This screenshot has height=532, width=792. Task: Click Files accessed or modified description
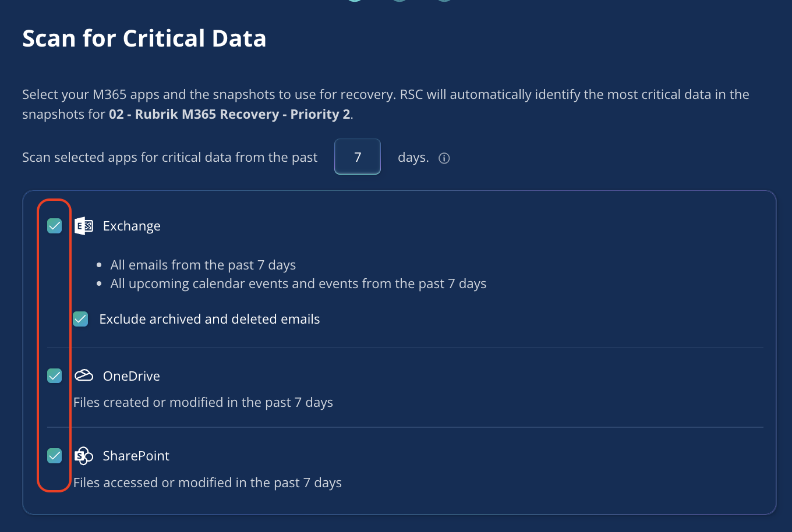pyautogui.click(x=207, y=483)
